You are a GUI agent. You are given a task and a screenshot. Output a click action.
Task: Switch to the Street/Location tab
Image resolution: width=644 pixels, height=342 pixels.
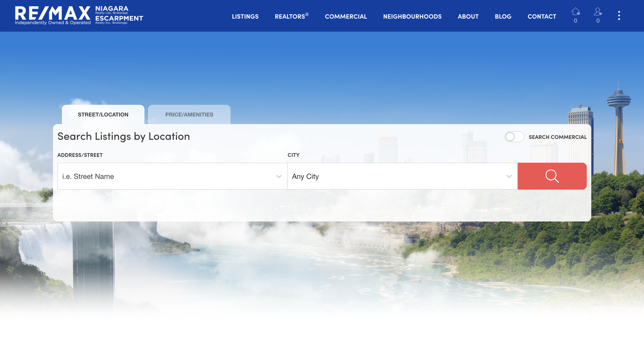click(x=103, y=115)
